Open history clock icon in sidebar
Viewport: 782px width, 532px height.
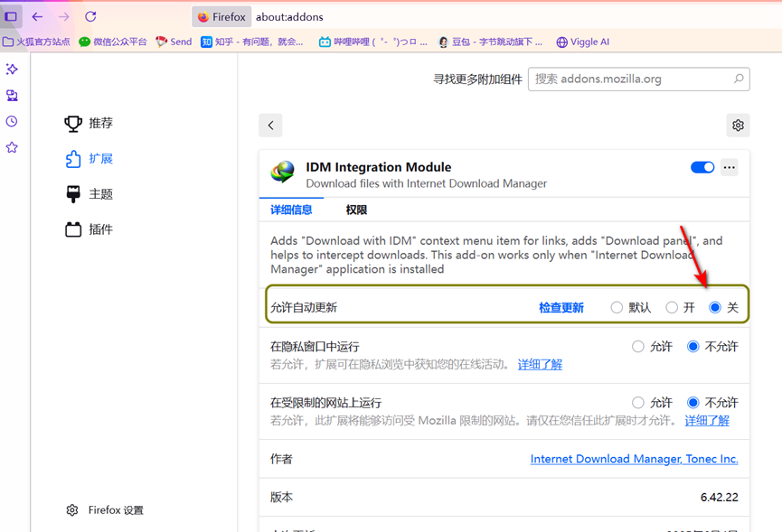point(12,121)
